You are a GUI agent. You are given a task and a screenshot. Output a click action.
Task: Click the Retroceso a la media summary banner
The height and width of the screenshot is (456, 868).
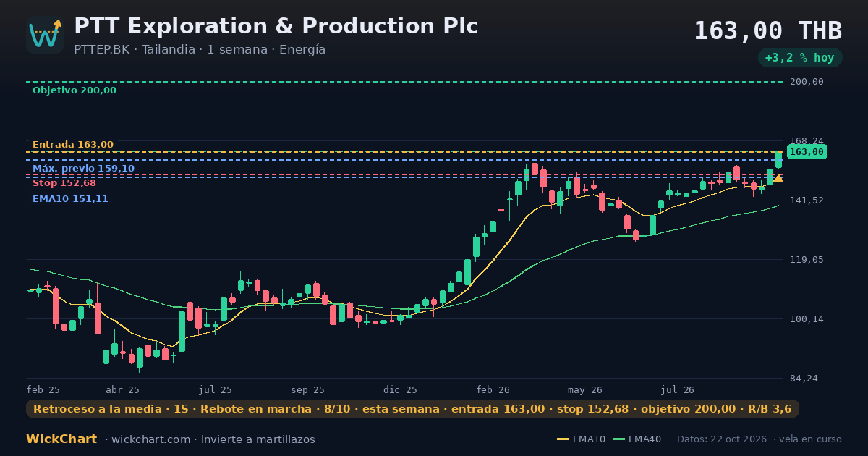[412, 409]
